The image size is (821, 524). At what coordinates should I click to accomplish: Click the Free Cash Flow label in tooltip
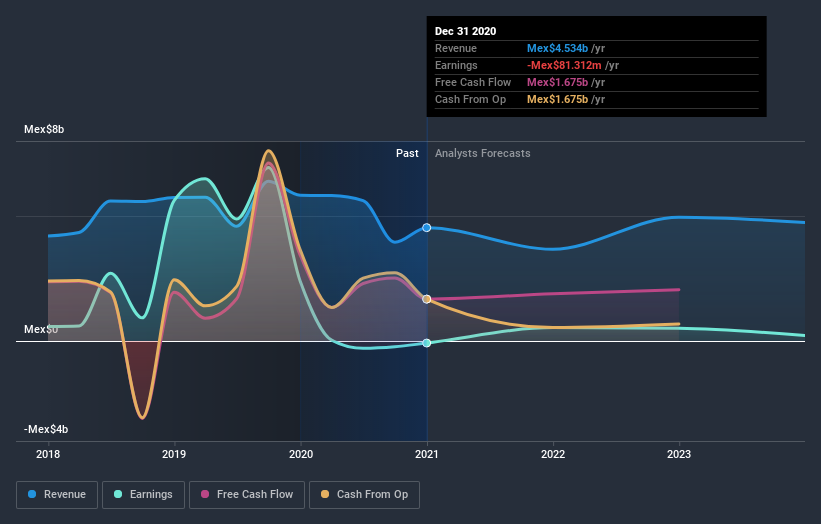click(473, 82)
